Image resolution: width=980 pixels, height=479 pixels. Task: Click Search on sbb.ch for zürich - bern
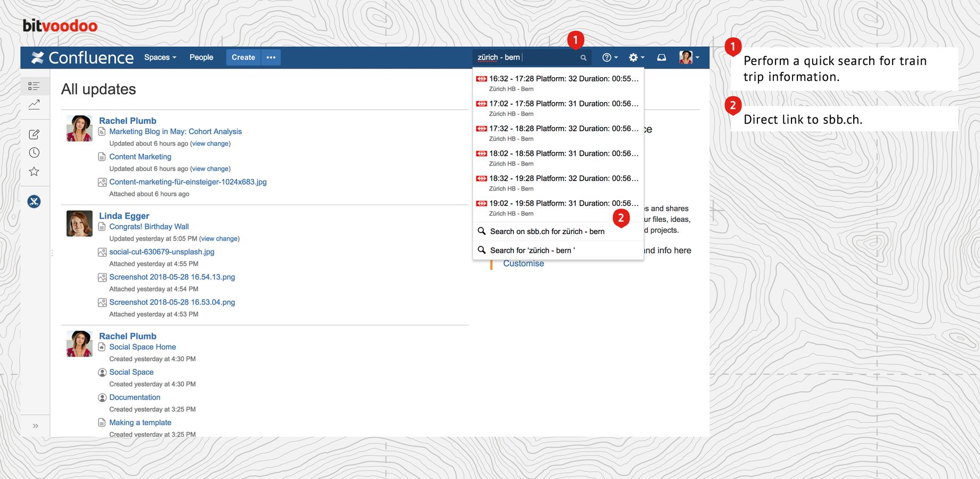[558, 232]
